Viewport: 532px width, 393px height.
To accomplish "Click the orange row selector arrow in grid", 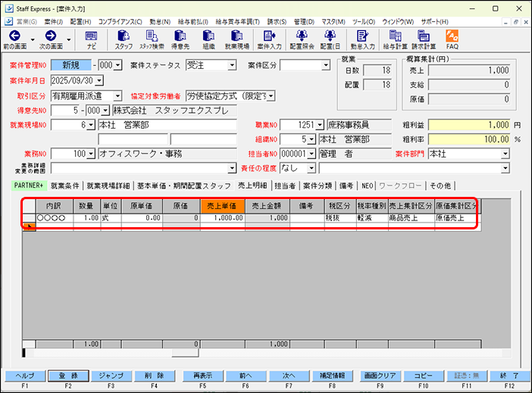I will point(30,227).
